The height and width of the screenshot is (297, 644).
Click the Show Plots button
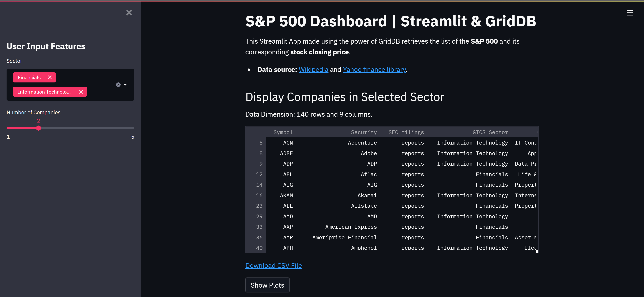click(x=267, y=285)
